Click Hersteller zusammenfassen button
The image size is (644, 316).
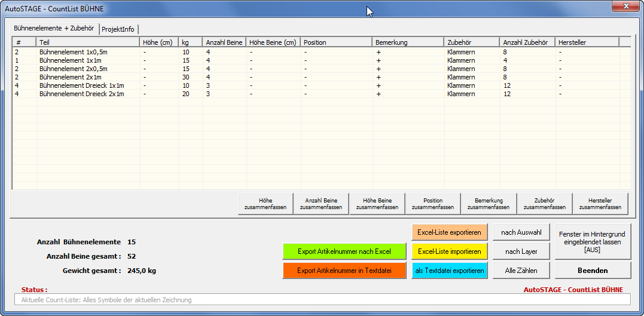pyautogui.click(x=600, y=204)
